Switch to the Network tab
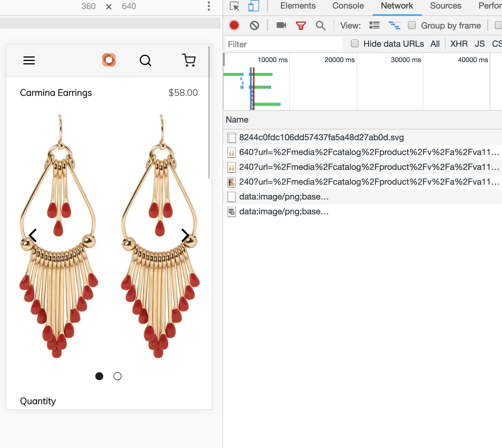Image resolution: width=502 pixels, height=448 pixels. (x=397, y=6)
